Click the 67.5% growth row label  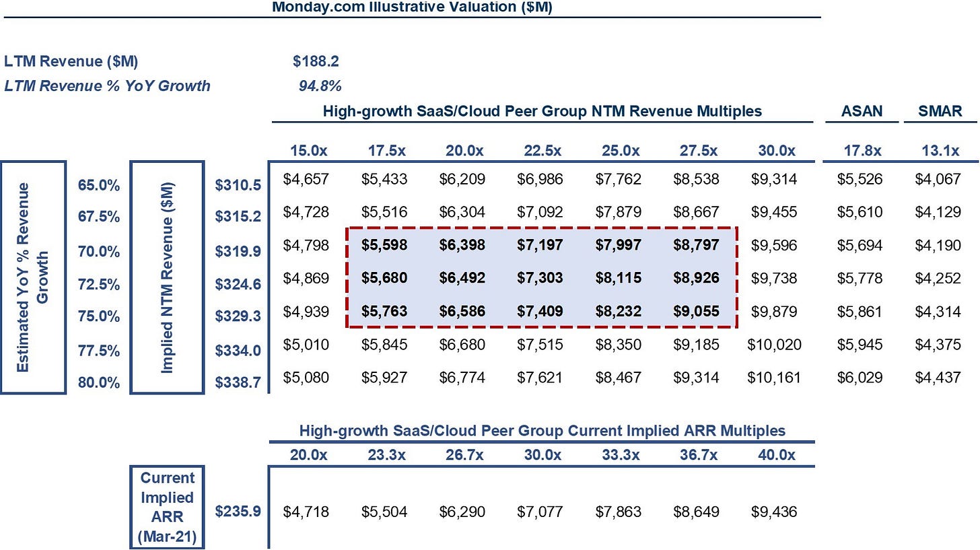tap(99, 217)
